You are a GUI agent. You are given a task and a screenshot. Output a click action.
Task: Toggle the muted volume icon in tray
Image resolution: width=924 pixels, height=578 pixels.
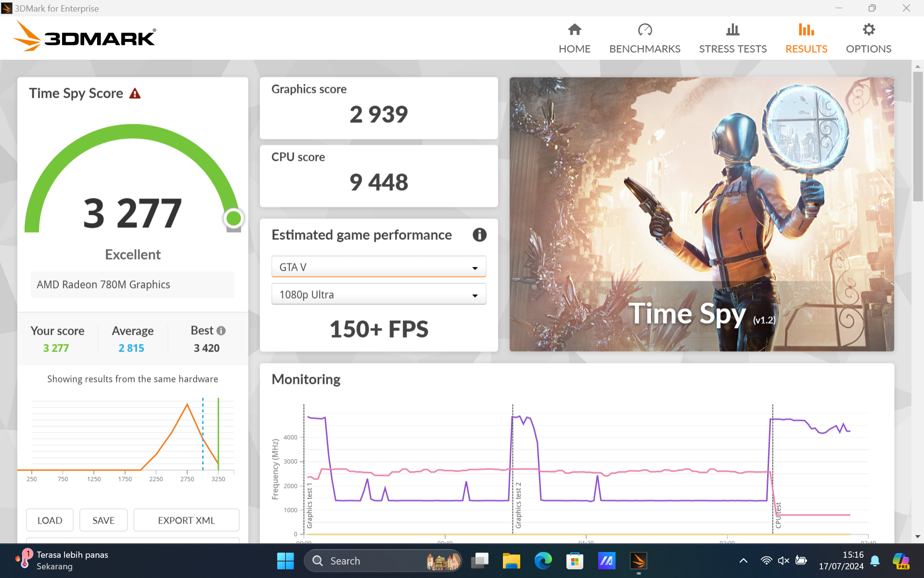point(783,561)
